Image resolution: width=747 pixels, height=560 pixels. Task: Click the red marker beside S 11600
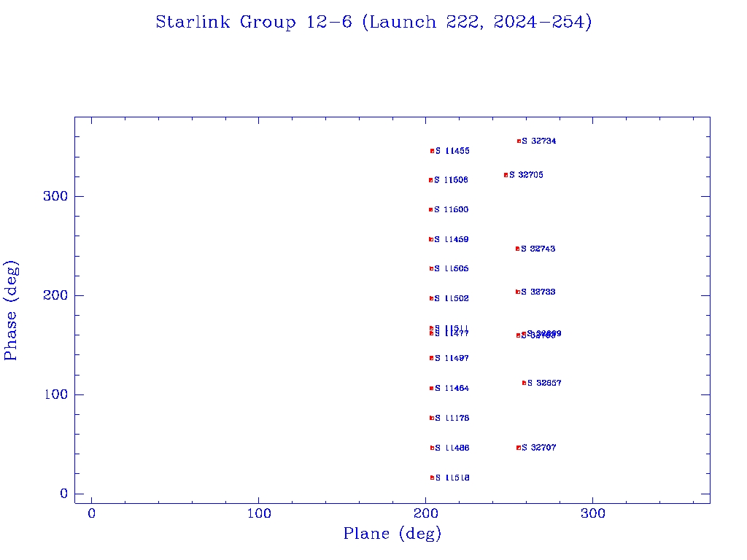(430, 209)
